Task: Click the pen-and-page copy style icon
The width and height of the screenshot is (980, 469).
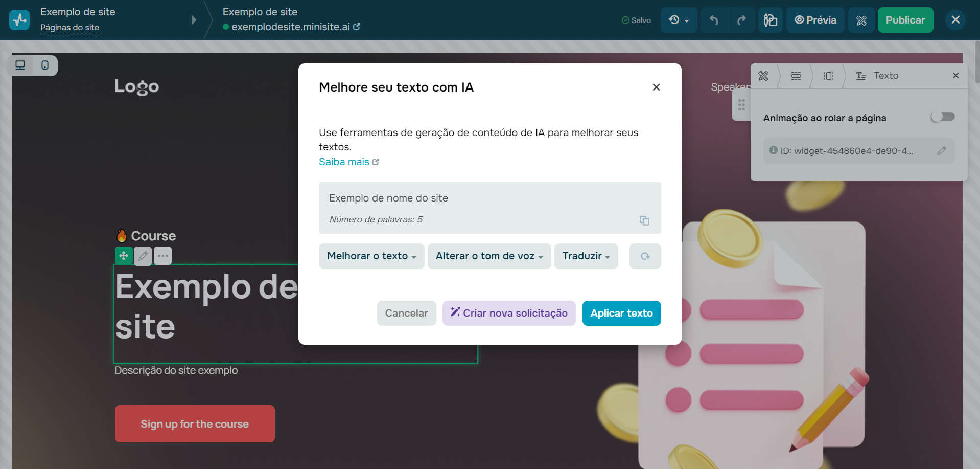Action: tap(770, 20)
